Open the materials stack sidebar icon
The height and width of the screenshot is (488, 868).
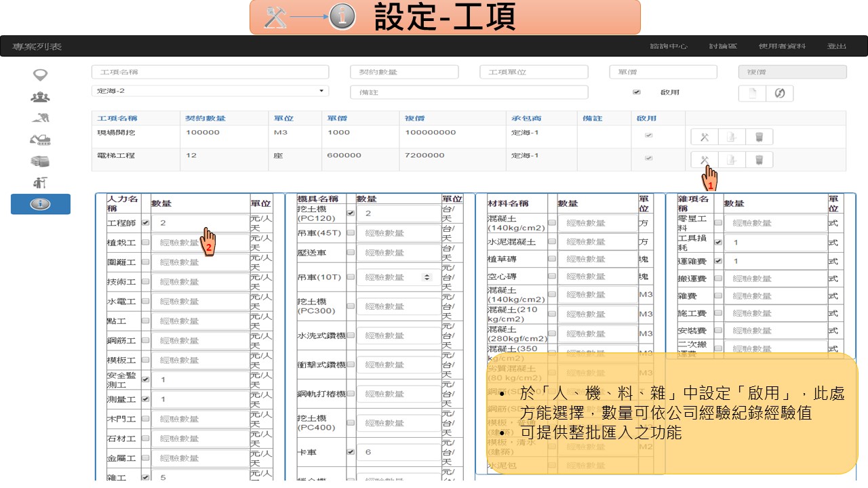[40, 161]
